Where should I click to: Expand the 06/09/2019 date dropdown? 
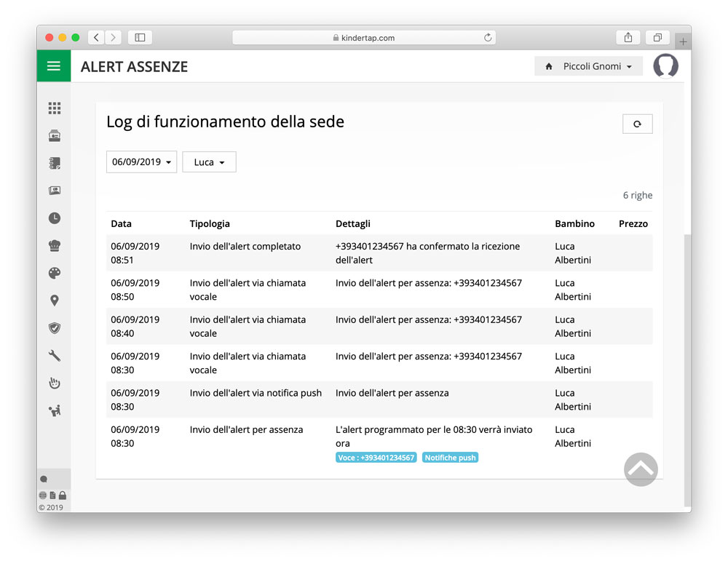[x=141, y=162]
